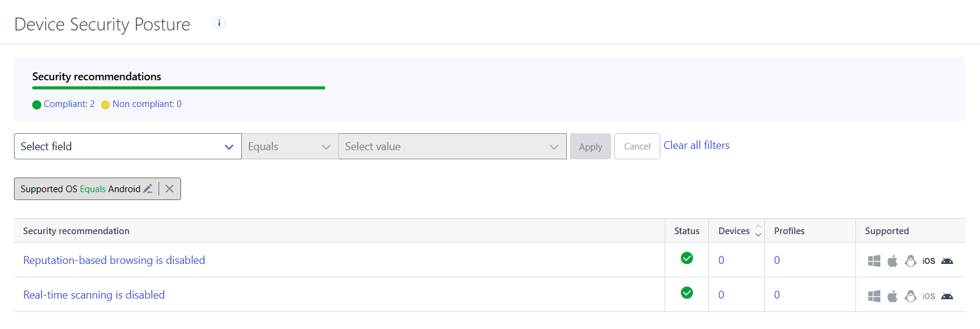Click Devices count for Reputation-based browsing

(x=721, y=260)
